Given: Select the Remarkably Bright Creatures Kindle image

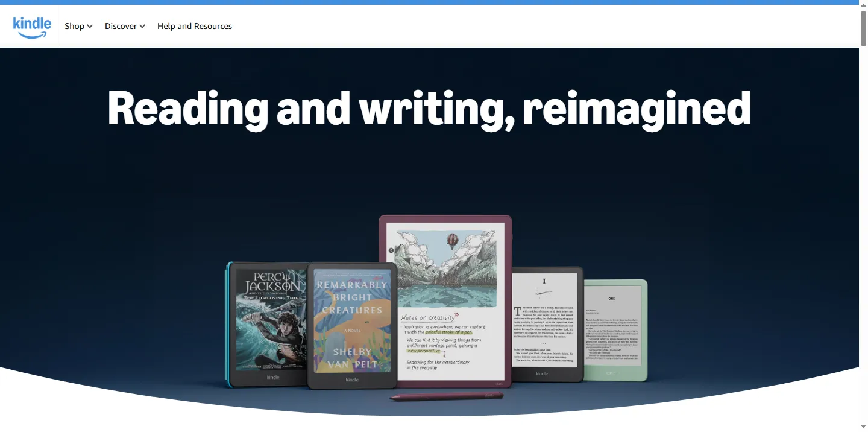Looking at the screenshot, I should click(x=352, y=325).
